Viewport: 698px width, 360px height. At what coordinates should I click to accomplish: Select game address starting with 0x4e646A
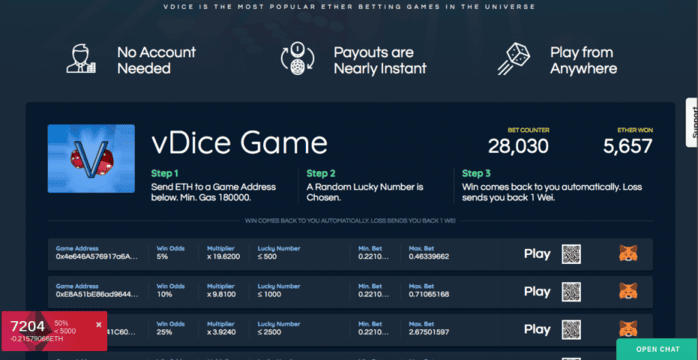[97, 257]
